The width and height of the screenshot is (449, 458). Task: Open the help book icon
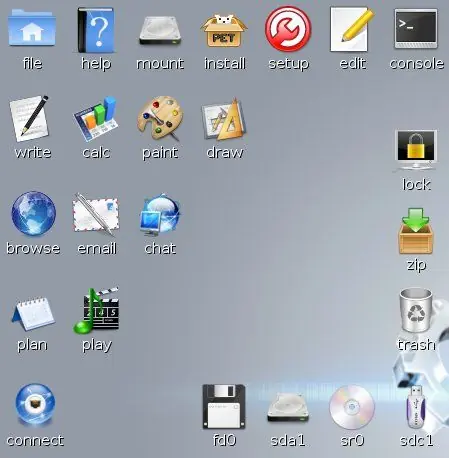point(96,30)
